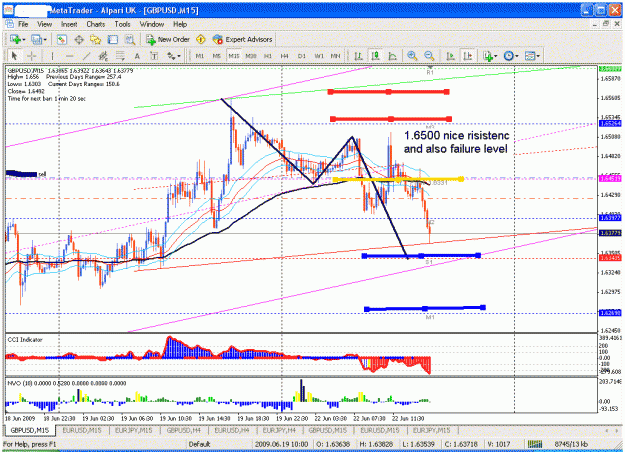Switch to the EURJPY,H4 chart tab
The image size is (625, 452).
[x=279, y=430]
